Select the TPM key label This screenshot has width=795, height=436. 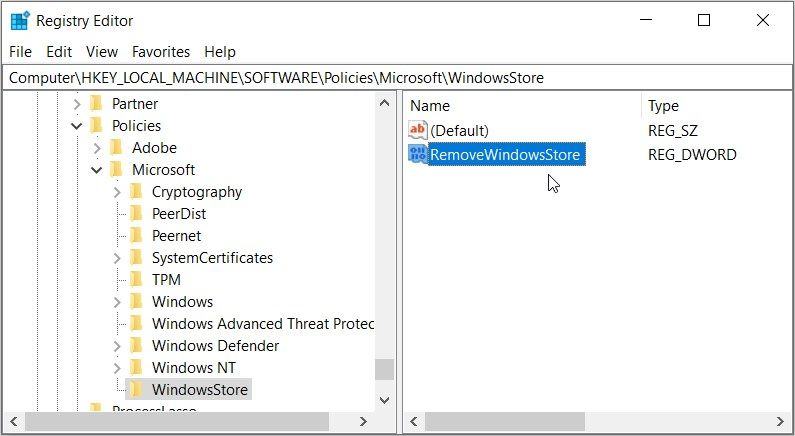[x=166, y=280]
